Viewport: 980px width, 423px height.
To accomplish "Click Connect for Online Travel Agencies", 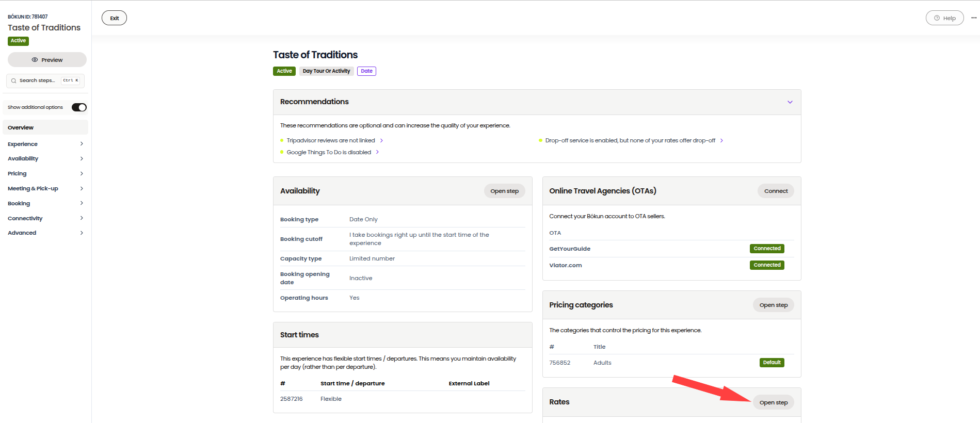I will pyautogui.click(x=776, y=191).
